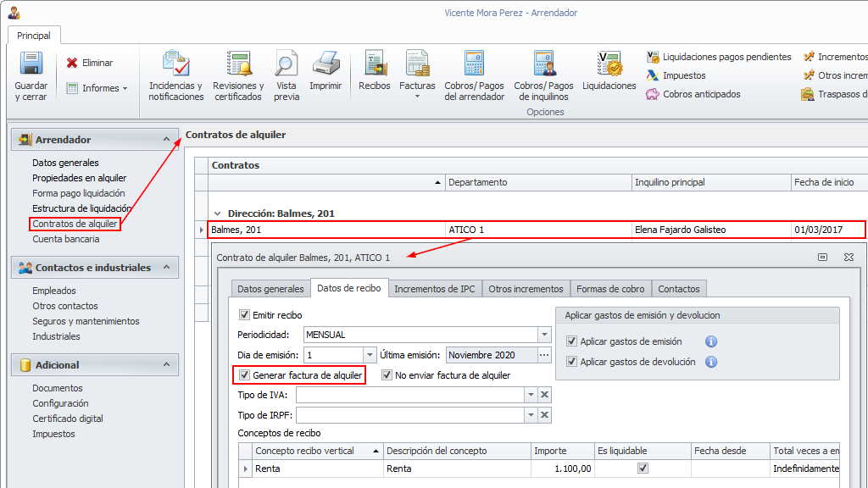Open Certificado digital in sidebar
868x488 pixels.
pos(68,419)
